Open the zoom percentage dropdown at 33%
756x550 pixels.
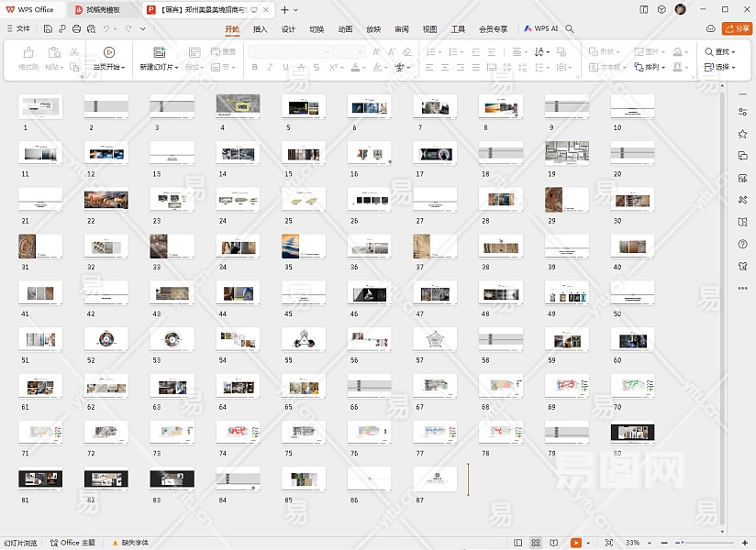tap(635, 543)
